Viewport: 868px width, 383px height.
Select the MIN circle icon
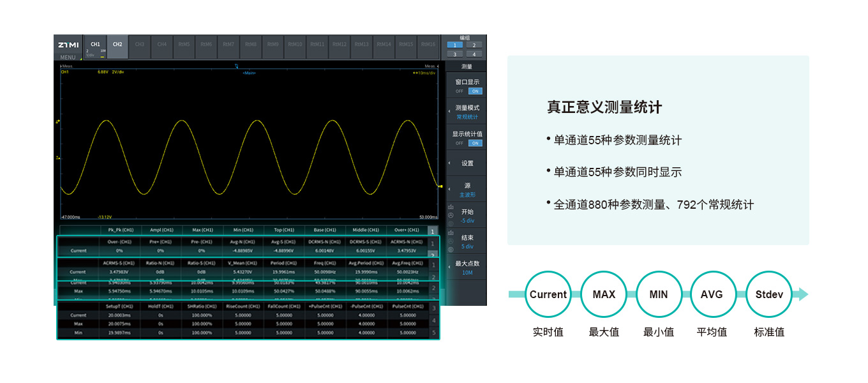pos(658,294)
